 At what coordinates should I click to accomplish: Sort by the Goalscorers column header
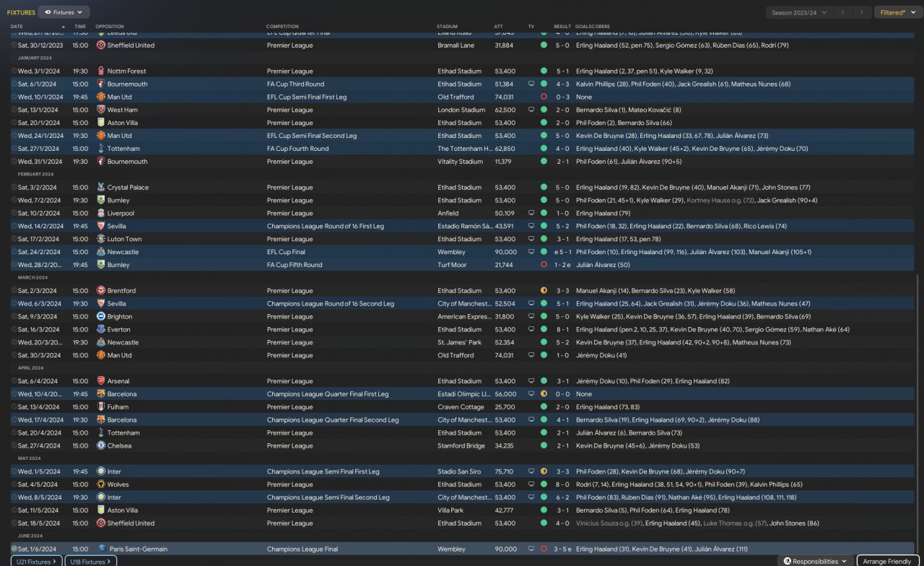coord(593,27)
